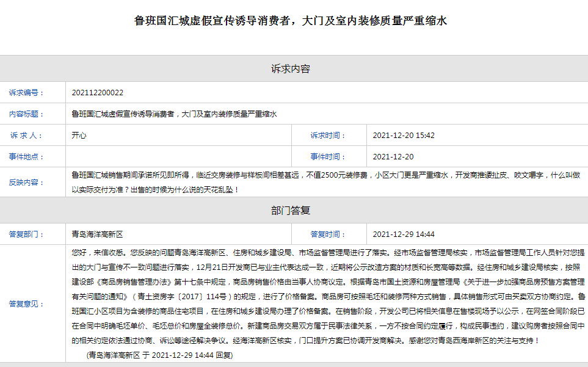Select reply time 2021-12-29 14:44
Viewport: 588px width, 367px height.
pos(404,234)
